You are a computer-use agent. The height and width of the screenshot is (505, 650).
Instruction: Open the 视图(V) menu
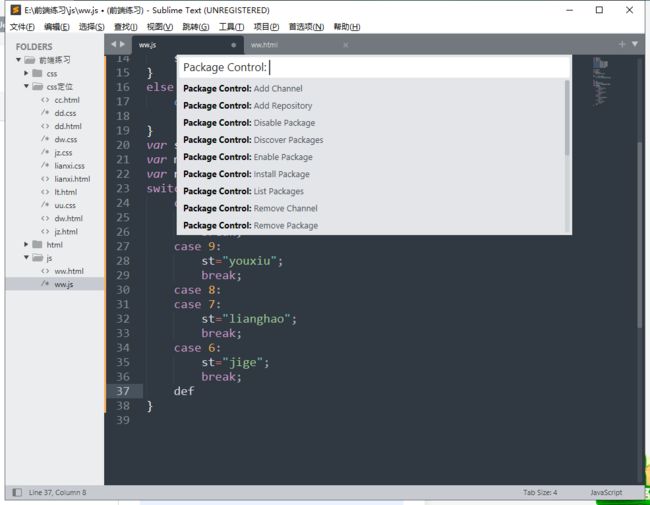point(160,27)
